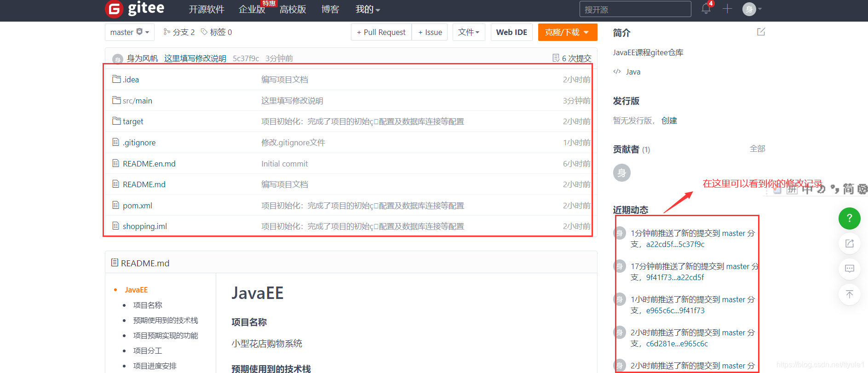Expand the 我的 menu

368,9
